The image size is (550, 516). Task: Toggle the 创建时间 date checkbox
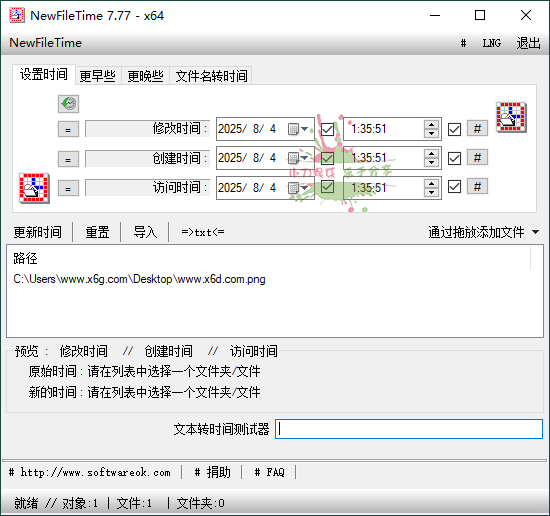pyautogui.click(x=327, y=158)
